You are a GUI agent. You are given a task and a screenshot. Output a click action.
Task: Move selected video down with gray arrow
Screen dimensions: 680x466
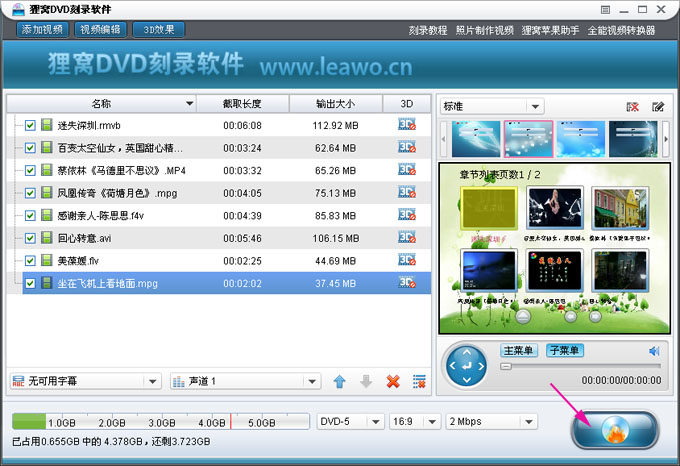(x=366, y=381)
